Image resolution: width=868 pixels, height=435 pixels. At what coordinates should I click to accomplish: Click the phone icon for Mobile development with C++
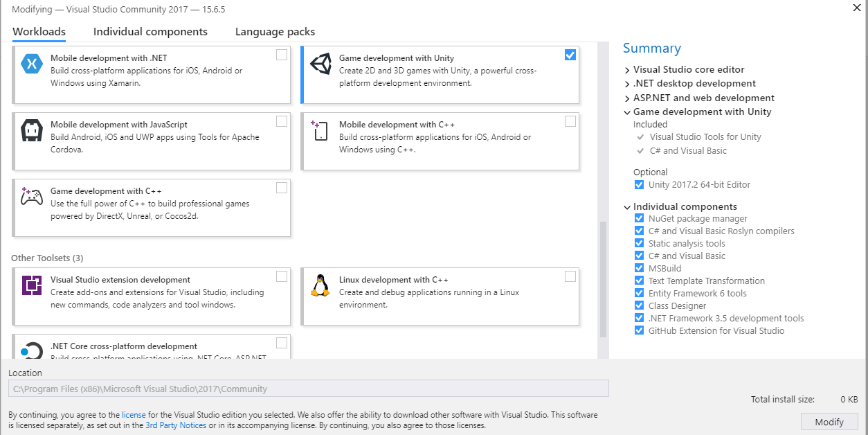point(320,130)
